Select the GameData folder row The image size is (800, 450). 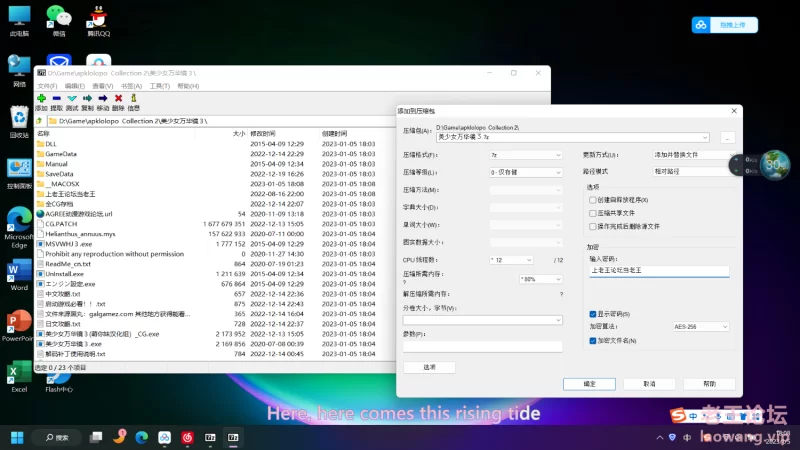tap(216, 154)
